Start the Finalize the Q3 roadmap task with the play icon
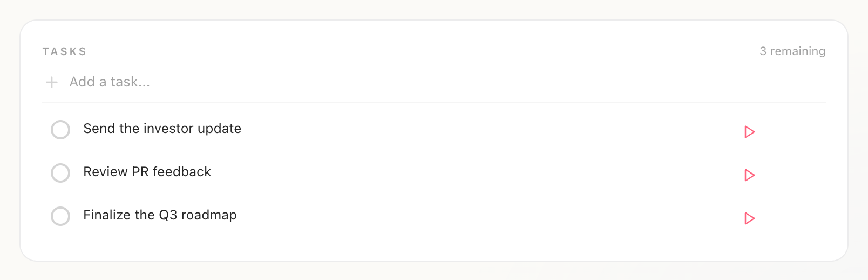This screenshot has height=280, width=868. point(749,218)
